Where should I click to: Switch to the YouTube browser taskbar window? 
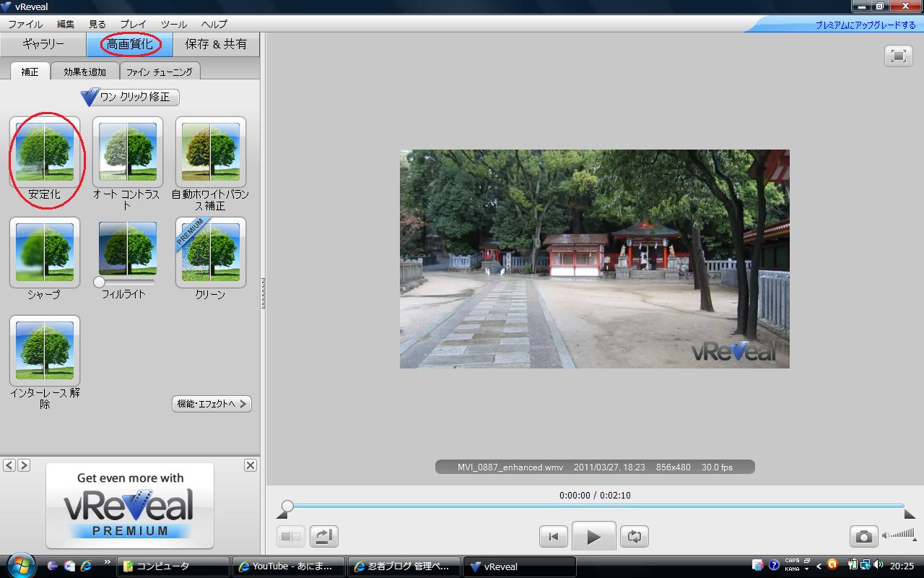pos(288,566)
